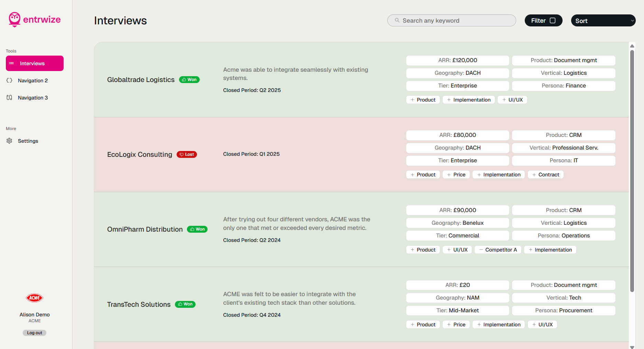
Task: Click the entrwize owl logo
Action: click(x=14, y=20)
